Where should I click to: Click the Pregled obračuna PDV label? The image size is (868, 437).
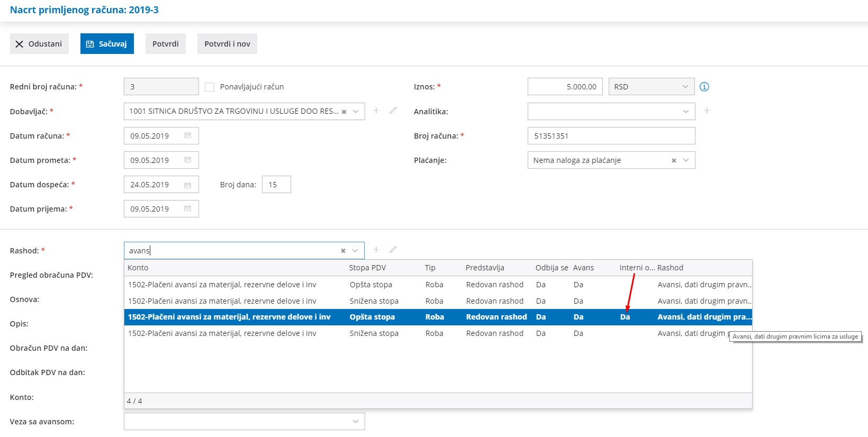pos(51,275)
